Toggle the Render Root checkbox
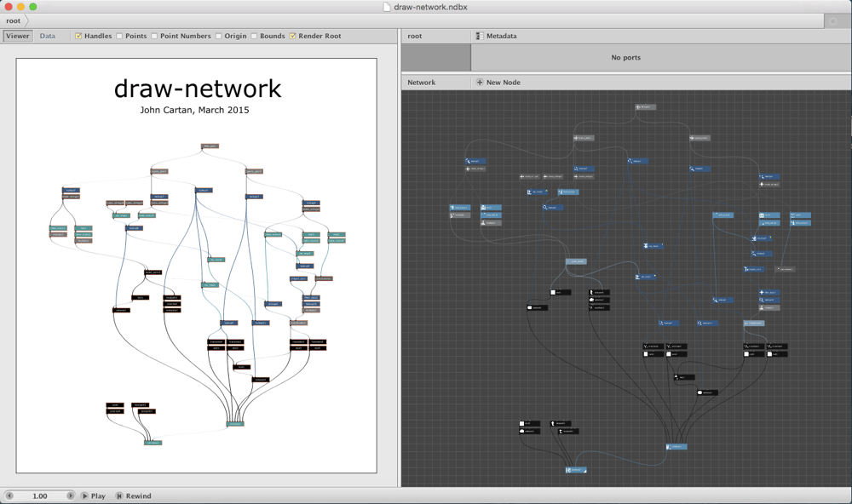852x504 pixels. [x=292, y=36]
